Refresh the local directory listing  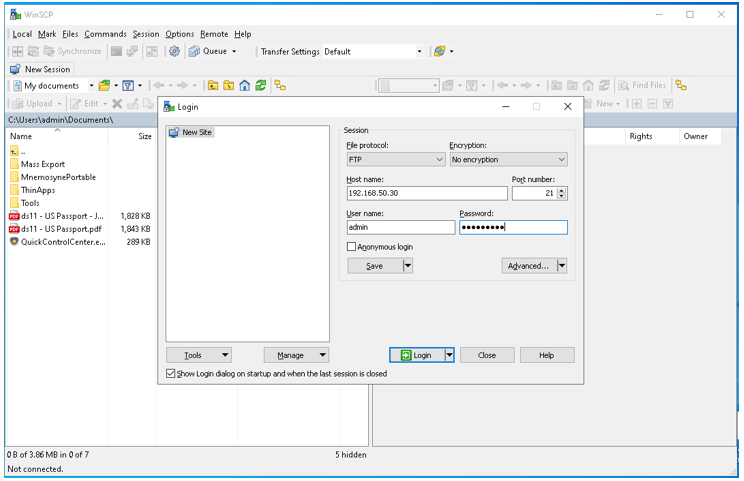(261, 86)
